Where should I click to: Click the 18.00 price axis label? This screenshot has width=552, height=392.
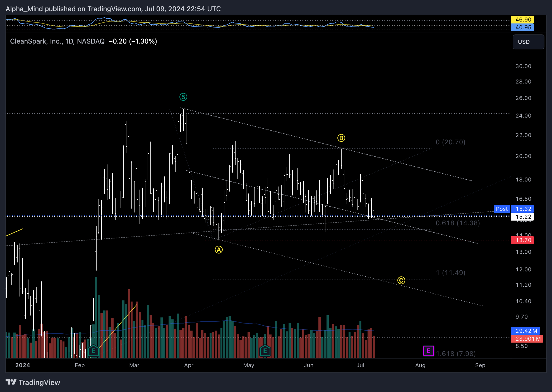pos(523,180)
